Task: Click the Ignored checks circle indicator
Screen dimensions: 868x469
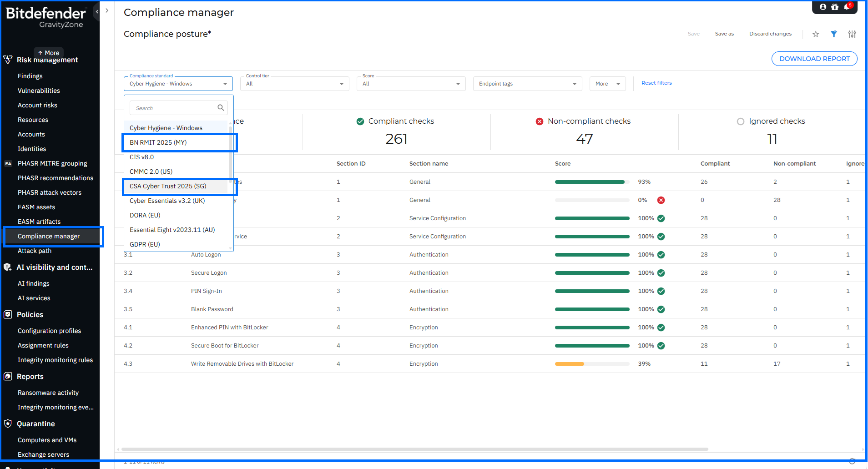Action: point(741,121)
